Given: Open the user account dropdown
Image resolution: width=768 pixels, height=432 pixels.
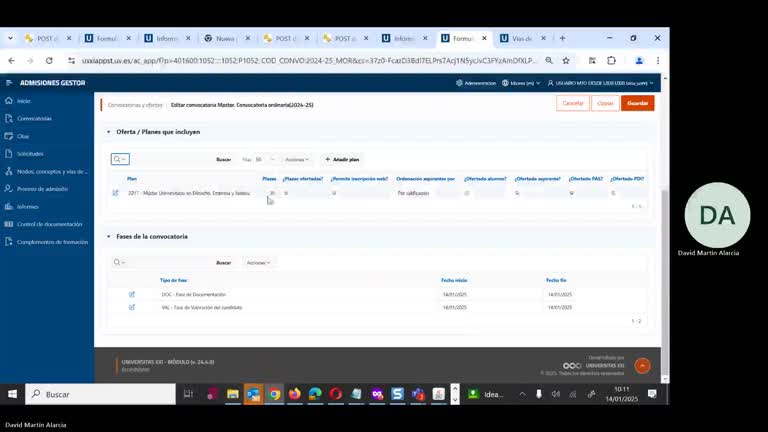Looking at the screenshot, I should pyautogui.click(x=601, y=83).
